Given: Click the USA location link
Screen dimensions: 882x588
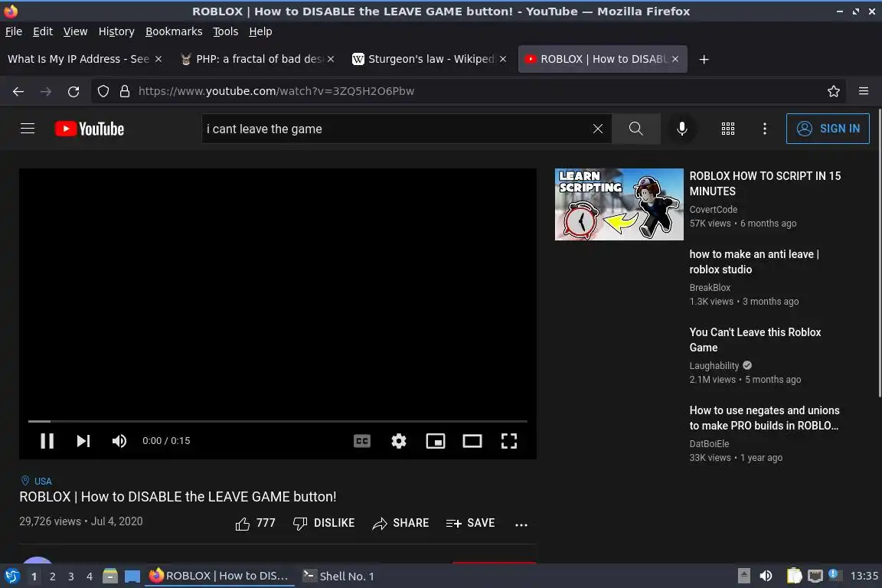Looking at the screenshot, I should (x=43, y=481).
